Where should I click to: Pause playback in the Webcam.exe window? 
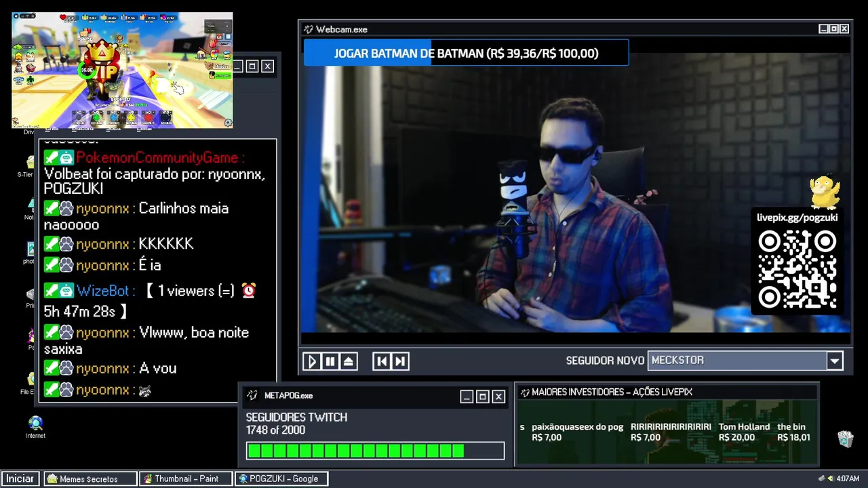point(330,361)
